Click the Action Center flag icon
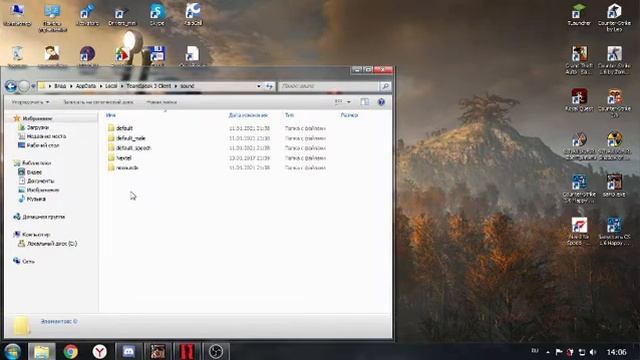Image resolution: width=640 pixels, height=360 pixels. 559,352
